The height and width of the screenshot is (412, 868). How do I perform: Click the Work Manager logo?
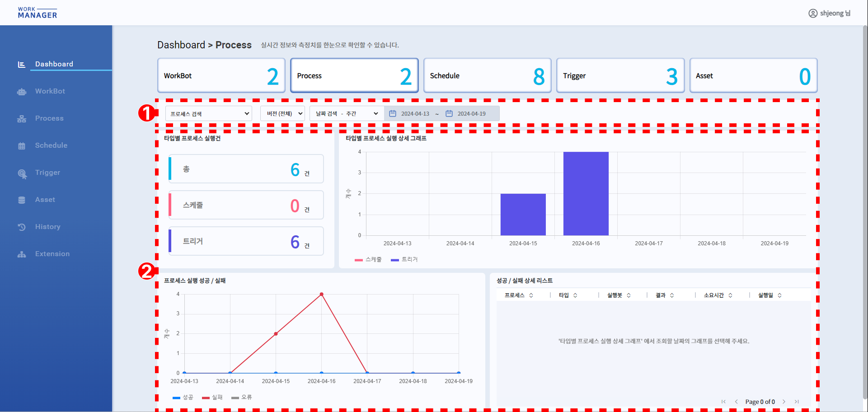click(x=38, y=13)
